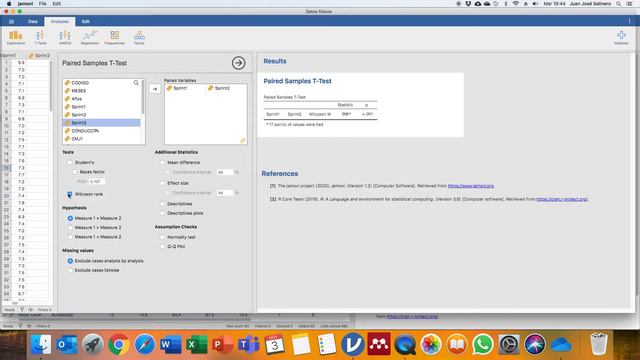640x360 pixels.
Task: Collapse the options panel with the arrow button
Action: pos(238,63)
